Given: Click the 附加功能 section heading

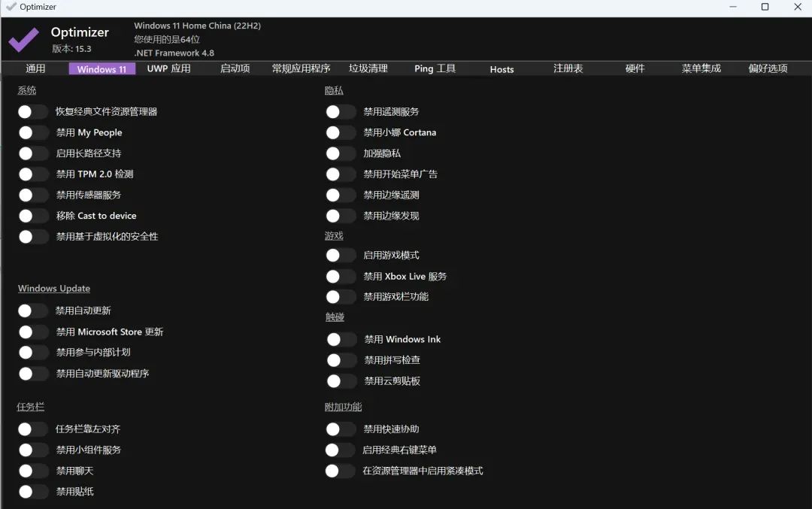Looking at the screenshot, I should 344,407.
